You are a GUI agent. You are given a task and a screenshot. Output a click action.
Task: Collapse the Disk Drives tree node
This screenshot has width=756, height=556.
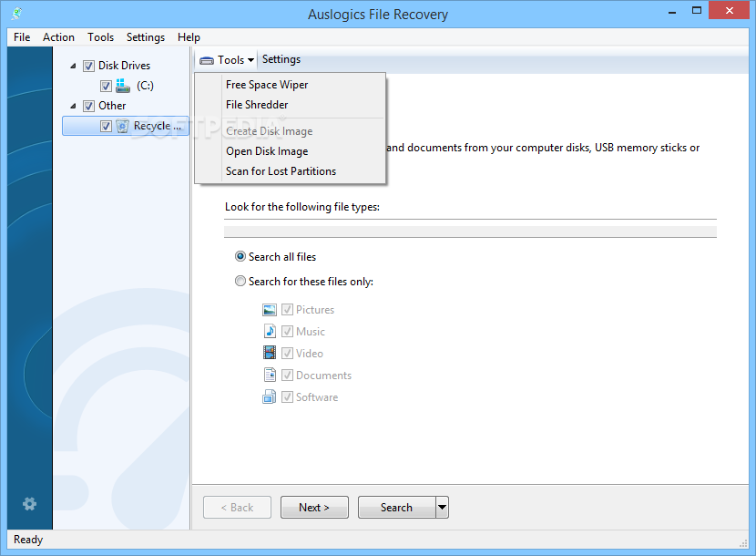click(73, 66)
